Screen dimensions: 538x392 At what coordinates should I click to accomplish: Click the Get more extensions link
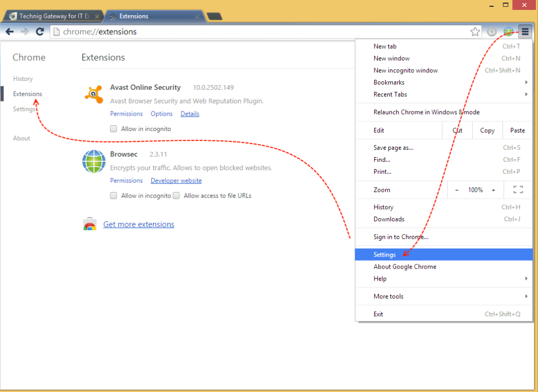point(138,224)
